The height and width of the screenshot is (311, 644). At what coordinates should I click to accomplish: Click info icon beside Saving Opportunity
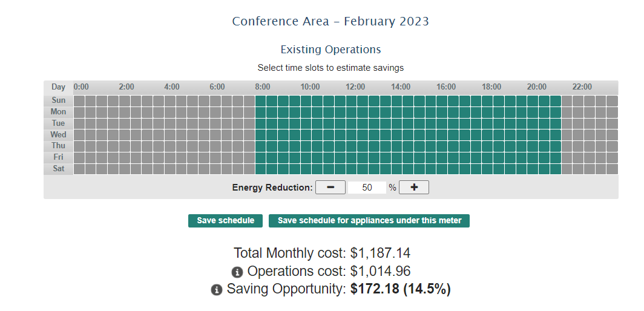[x=216, y=290]
